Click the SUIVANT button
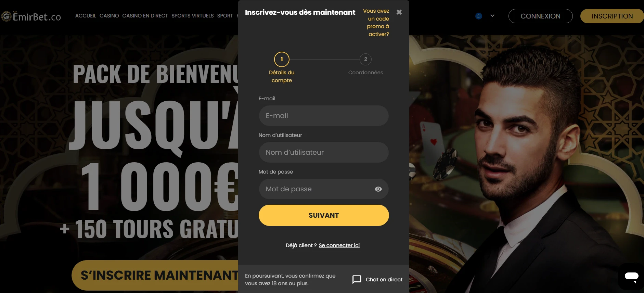The height and width of the screenshot is (293, 644). click(324, 215)
